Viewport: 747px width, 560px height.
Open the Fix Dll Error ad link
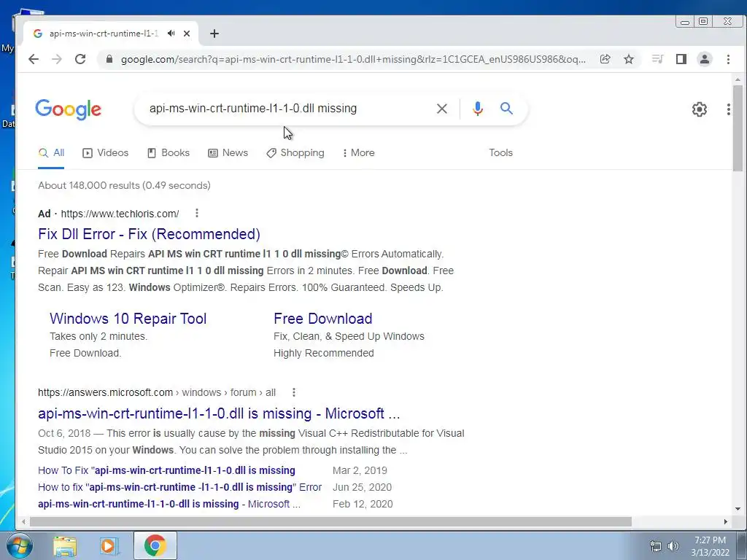point(149,234)
